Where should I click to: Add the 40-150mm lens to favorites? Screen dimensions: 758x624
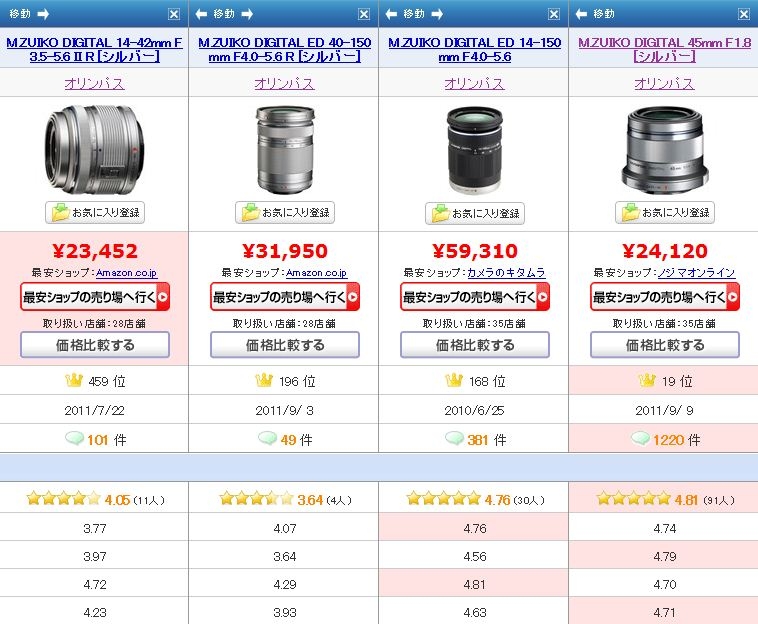285,213
